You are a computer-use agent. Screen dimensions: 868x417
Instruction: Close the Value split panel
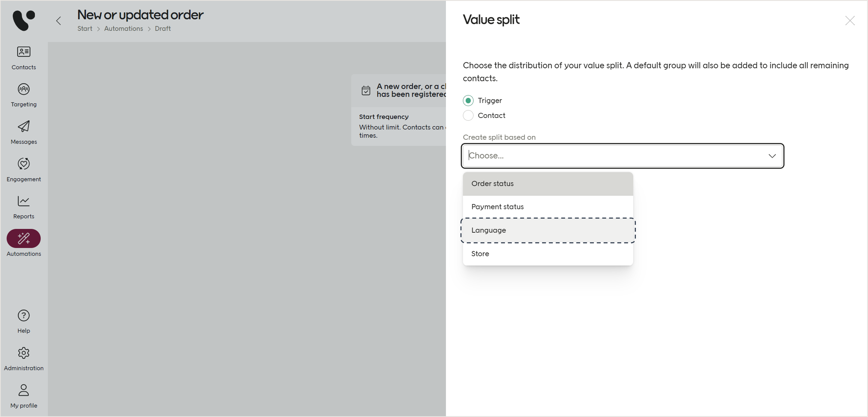tap(851, 20)
